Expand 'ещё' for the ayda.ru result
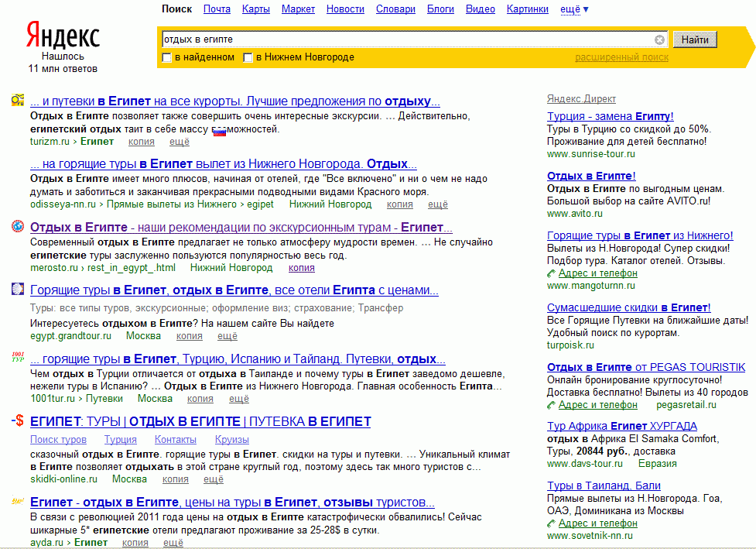 (x=173, y=543)
